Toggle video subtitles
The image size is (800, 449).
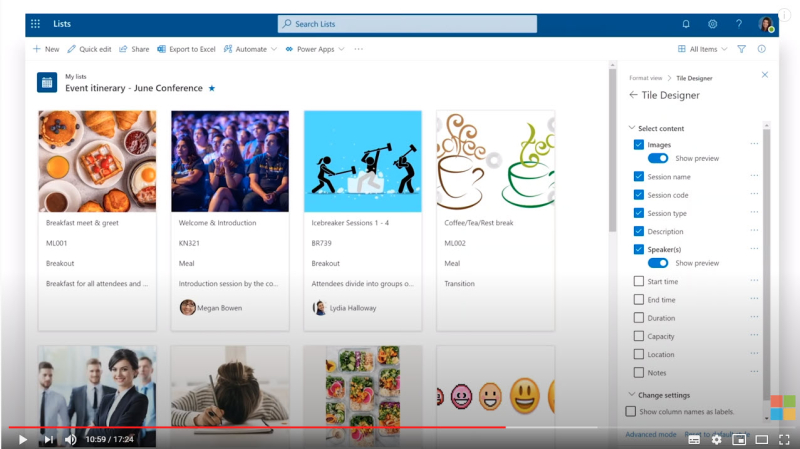pos(694,439)
